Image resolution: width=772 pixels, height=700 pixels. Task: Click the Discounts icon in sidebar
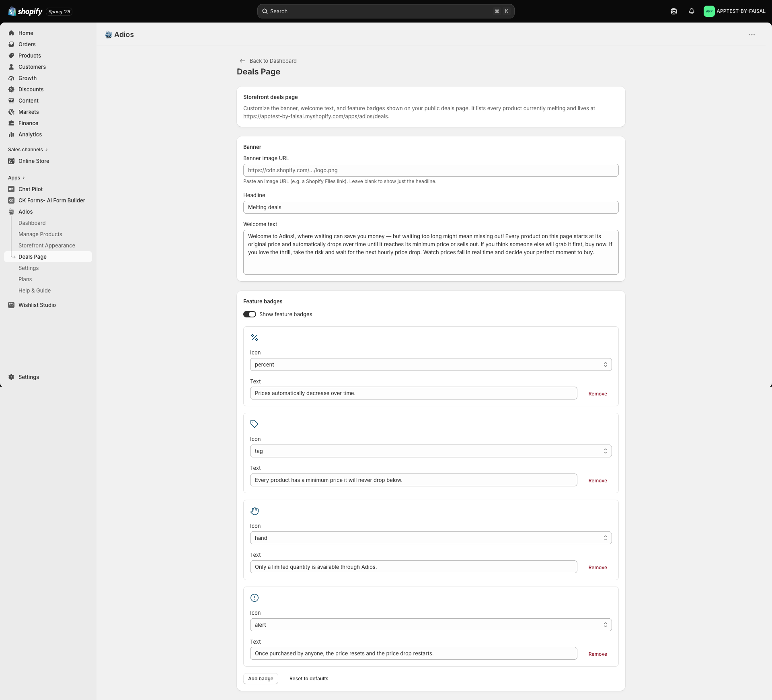pos(11,89)
